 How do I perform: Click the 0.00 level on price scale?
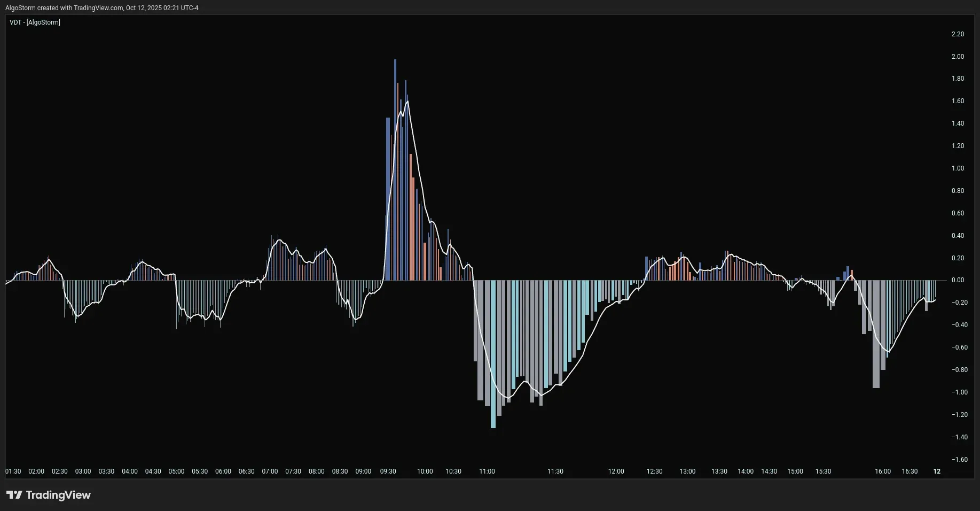click(x=958, y=280)
